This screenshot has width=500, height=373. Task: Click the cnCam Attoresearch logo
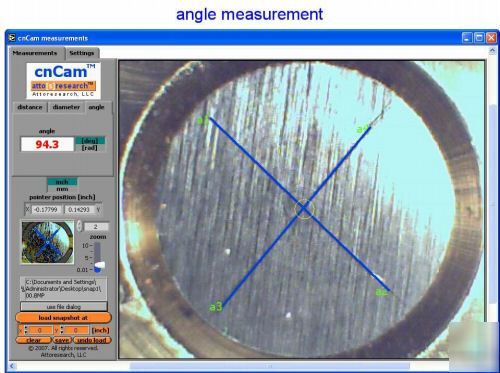[x=64, y=80]
